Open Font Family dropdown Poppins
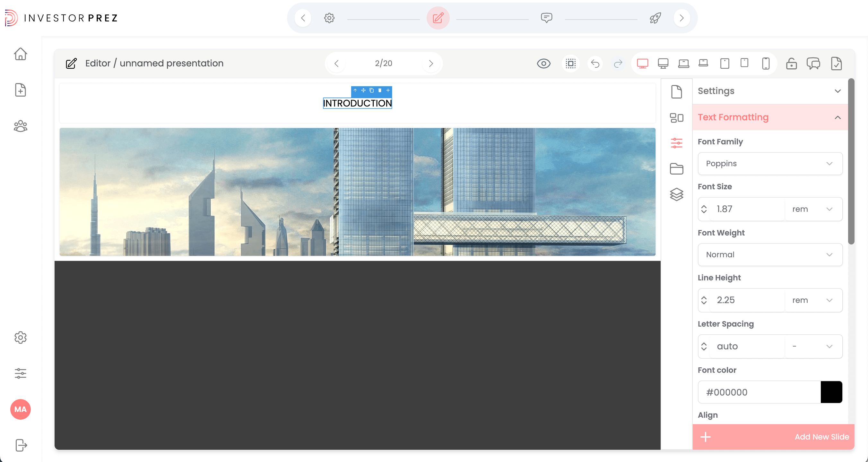Viewport: 868px width, 462px height. 770,163
